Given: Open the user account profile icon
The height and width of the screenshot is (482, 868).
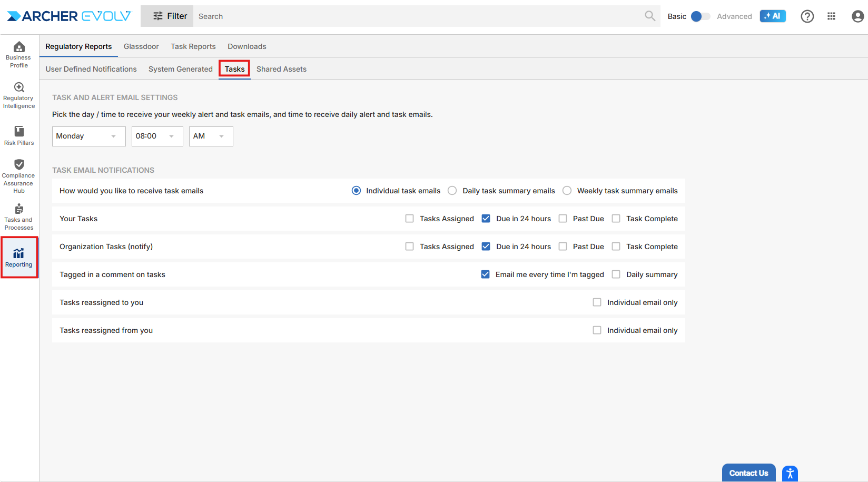Looking at the screenshot, I should [857, 16].
